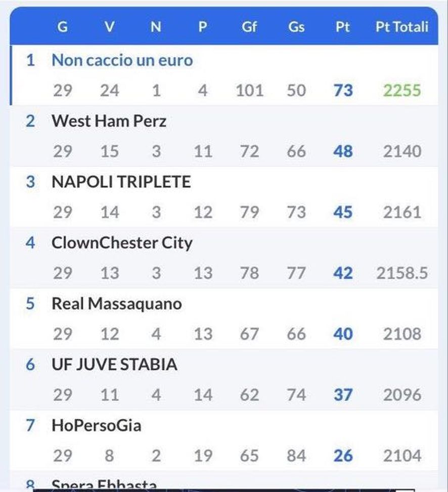Image resolution: width=448 pixels, height=492 pixels.
Task: Sort the table by the G column header
Action: point(63,27)
